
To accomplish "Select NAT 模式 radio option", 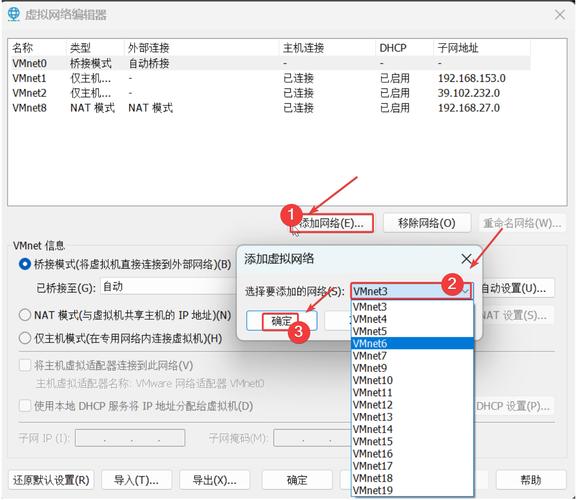I will coord(25,315).
